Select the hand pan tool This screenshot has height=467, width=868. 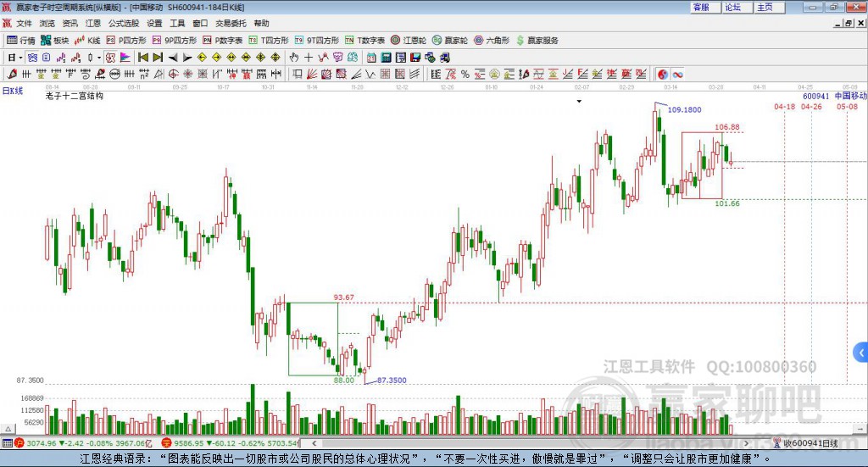pos(294,58)
